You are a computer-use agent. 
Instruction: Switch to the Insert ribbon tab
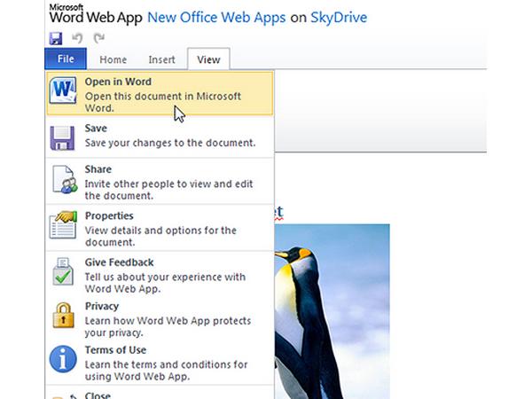(162, 59)
